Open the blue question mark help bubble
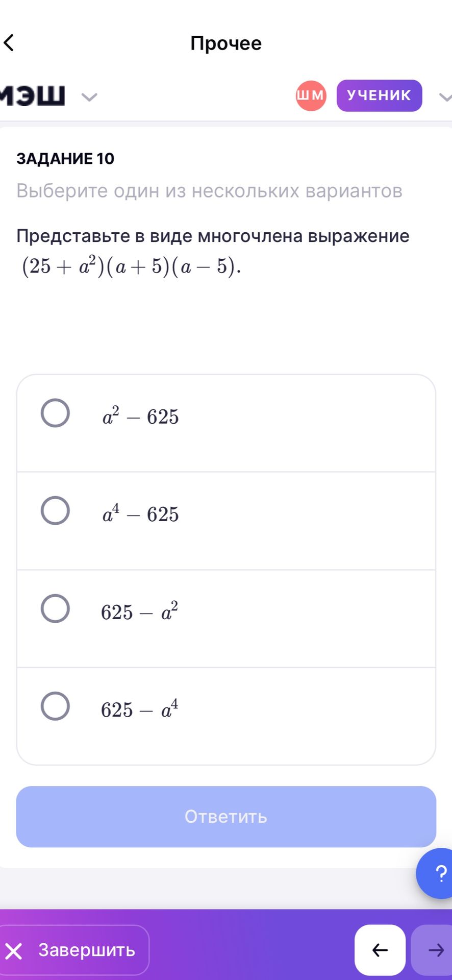The width and height of the screenshot is (452, 980). pyautogui.click(x=435, y=873)
